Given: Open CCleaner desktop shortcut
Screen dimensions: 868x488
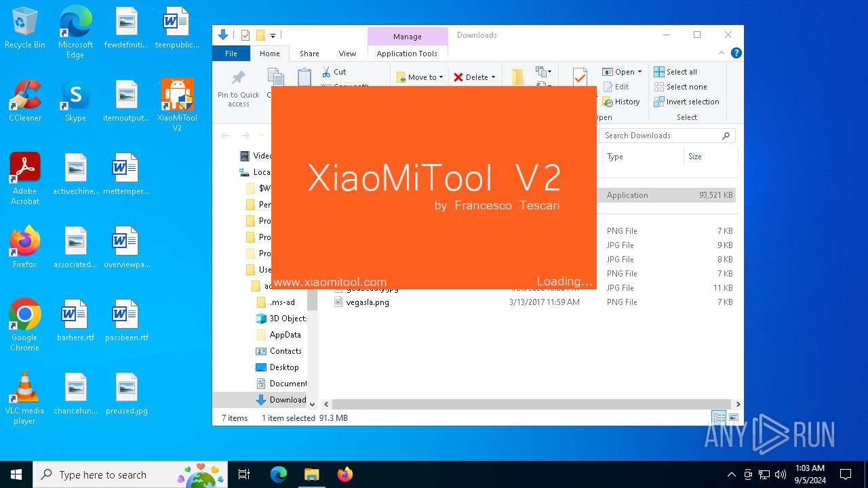Looking at the screenshot, I should click(x=25, y=101).
